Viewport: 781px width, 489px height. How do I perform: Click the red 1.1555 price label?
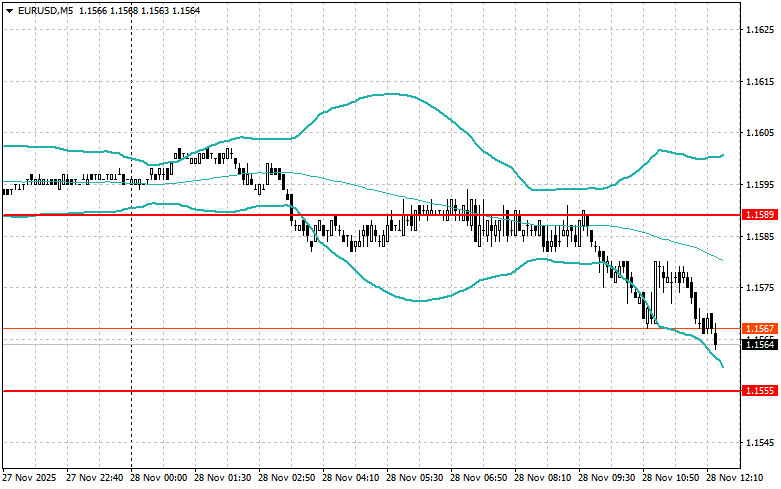coord(759,391)
